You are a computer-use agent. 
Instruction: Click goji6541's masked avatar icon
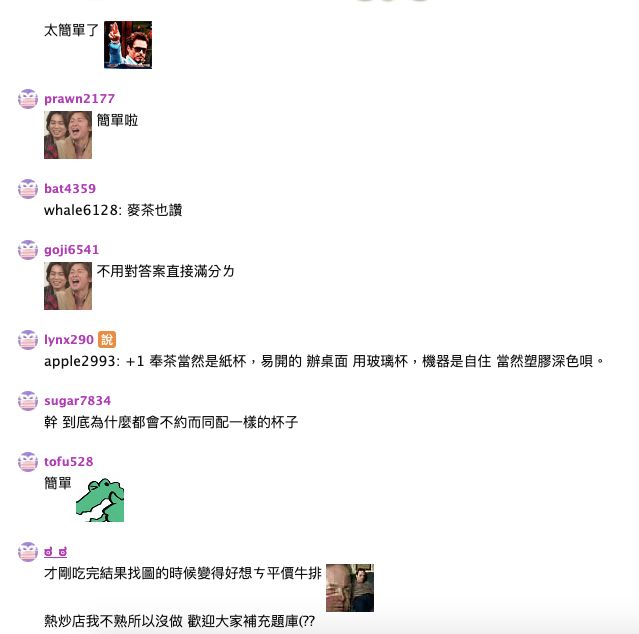[28, 250]
